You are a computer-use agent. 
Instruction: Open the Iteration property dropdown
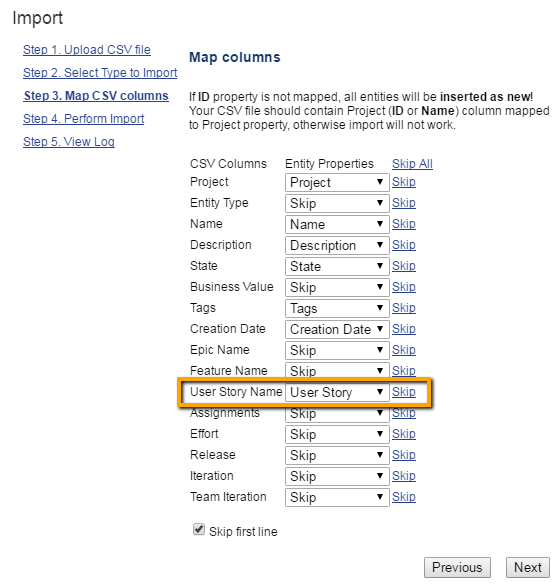[337, 476]
